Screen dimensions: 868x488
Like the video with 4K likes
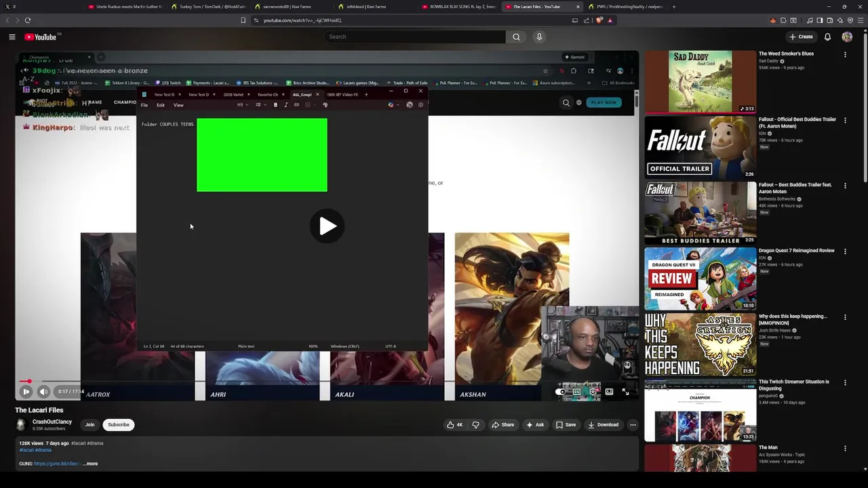[454, 425]
